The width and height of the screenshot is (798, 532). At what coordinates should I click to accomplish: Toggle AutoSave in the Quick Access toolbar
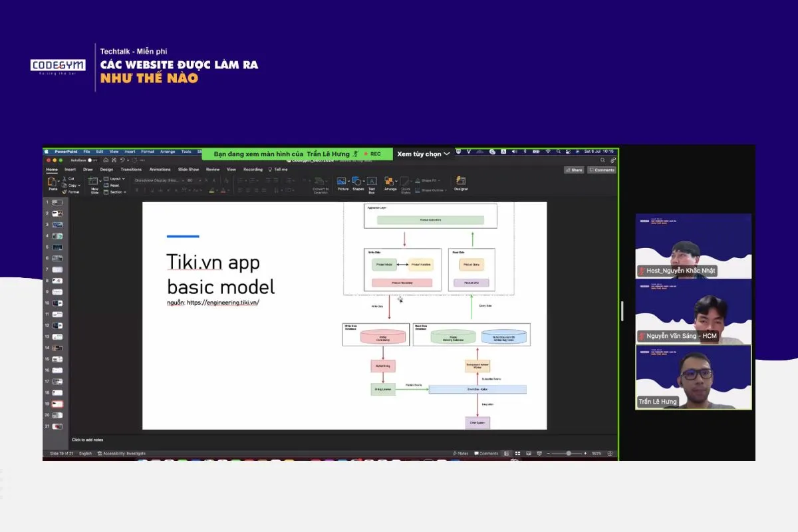click(90, 160)
